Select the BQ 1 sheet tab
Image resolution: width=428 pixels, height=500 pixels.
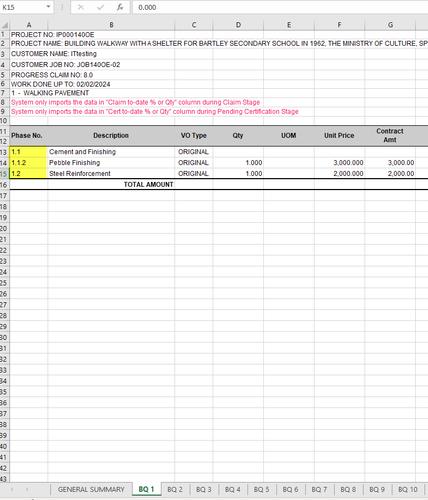click(146, 489)
